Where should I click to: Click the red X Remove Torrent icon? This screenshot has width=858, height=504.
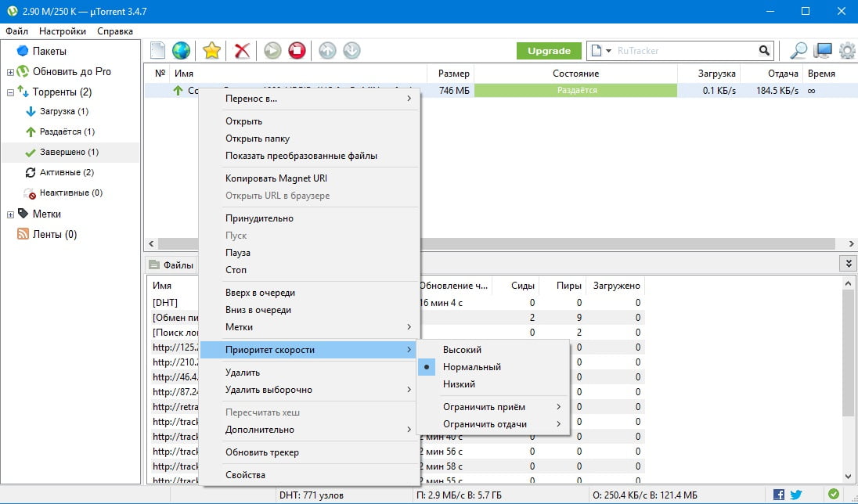click(x=243, y=51)
